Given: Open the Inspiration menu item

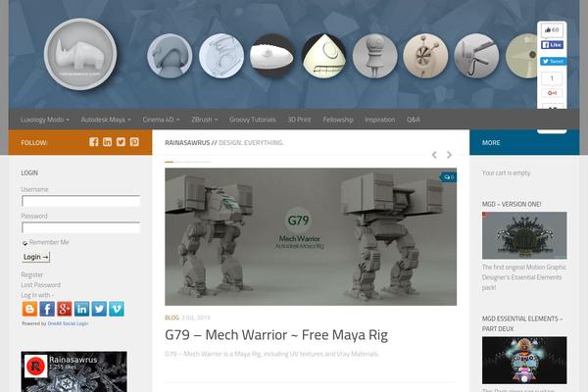Looking at the screenshot, I should 380,120.
